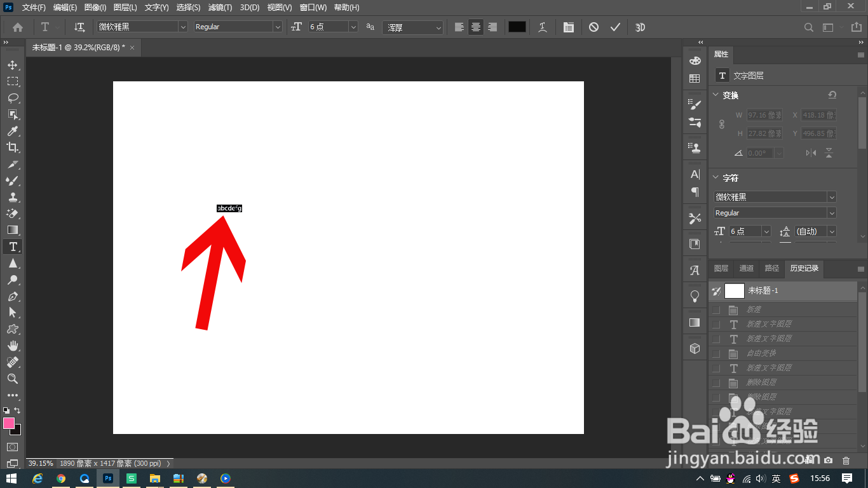
Task: Select the Rectangular Marquee tool
Action: point(13,81)
